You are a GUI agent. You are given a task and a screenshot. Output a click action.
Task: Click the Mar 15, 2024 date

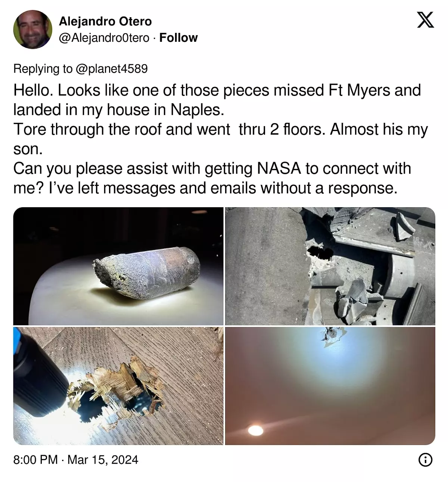(x=103, y=460)
